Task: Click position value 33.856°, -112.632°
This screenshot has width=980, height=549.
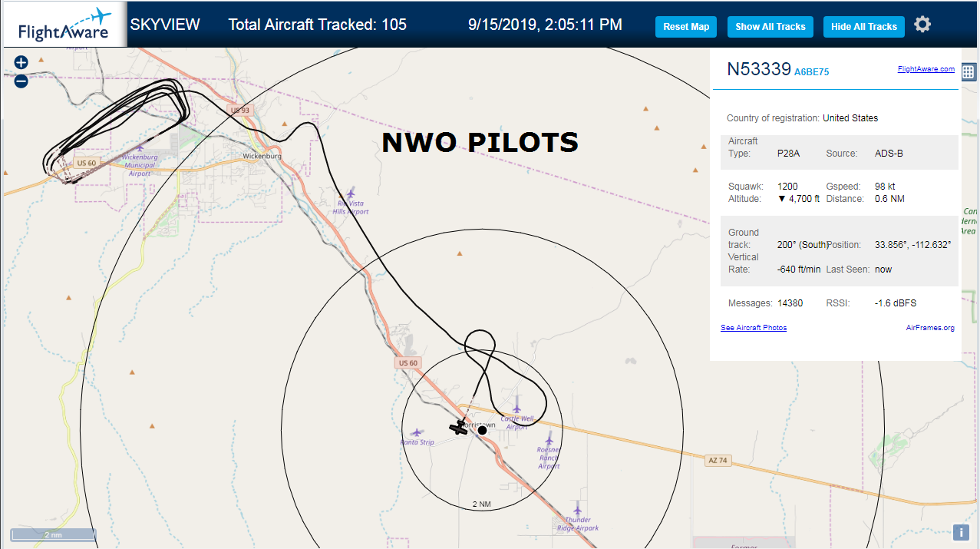Action: pos(913,245)
